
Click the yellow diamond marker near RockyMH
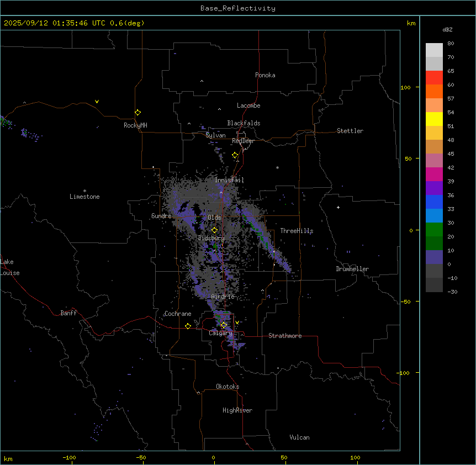(137, 112)
